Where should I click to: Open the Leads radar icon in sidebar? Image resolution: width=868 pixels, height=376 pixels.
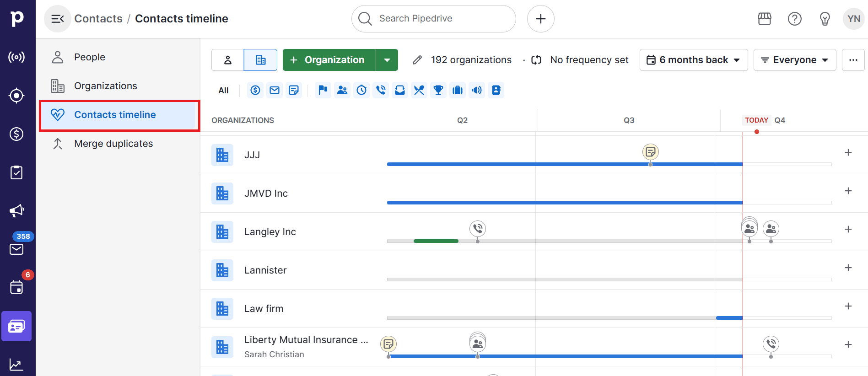16,57
